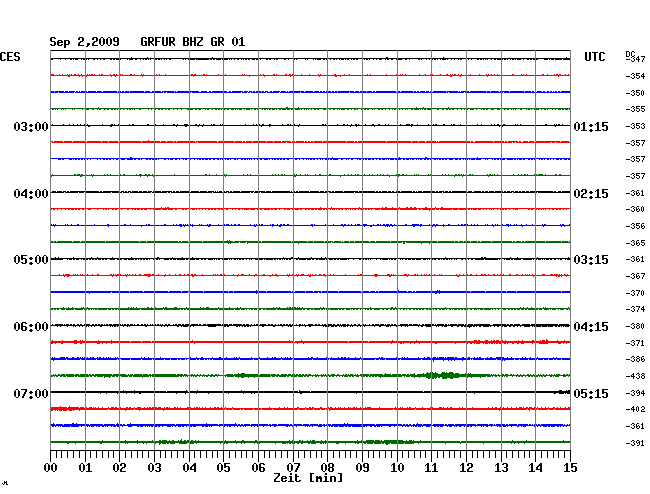Click the station label "GRFUR BHZ GR 01"
This screenshot has height=494, width=650.
click(193, 42)
